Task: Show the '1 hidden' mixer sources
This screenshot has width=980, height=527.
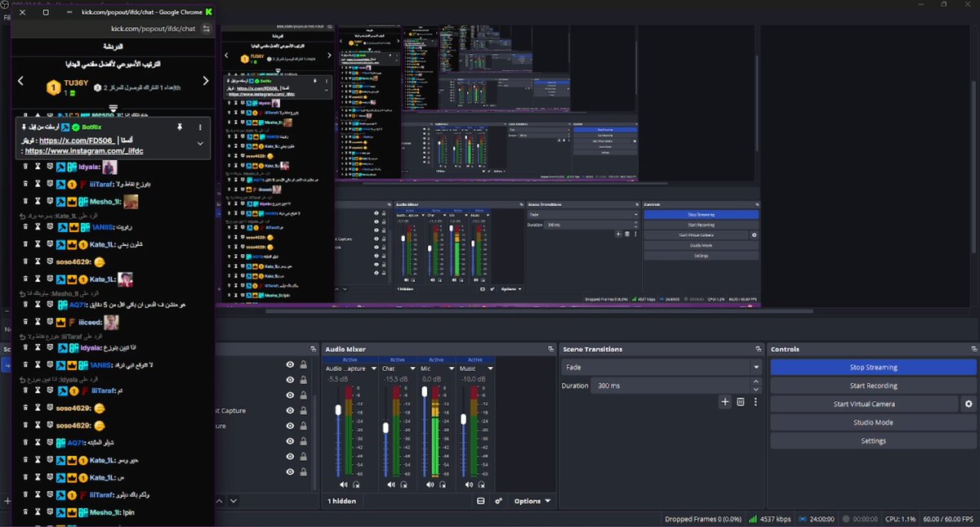Action: (x=341, y=501)
